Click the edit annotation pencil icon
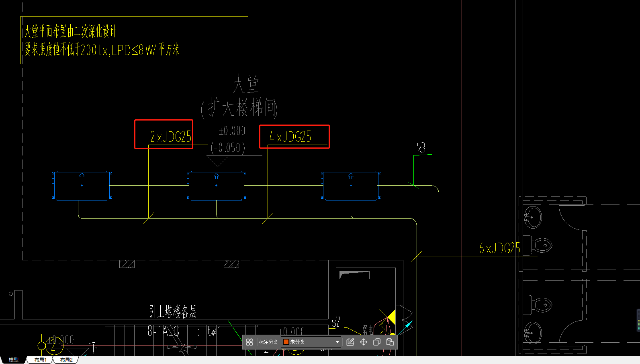The height and width of the screenshot is (364, 640). coord(350,342)
